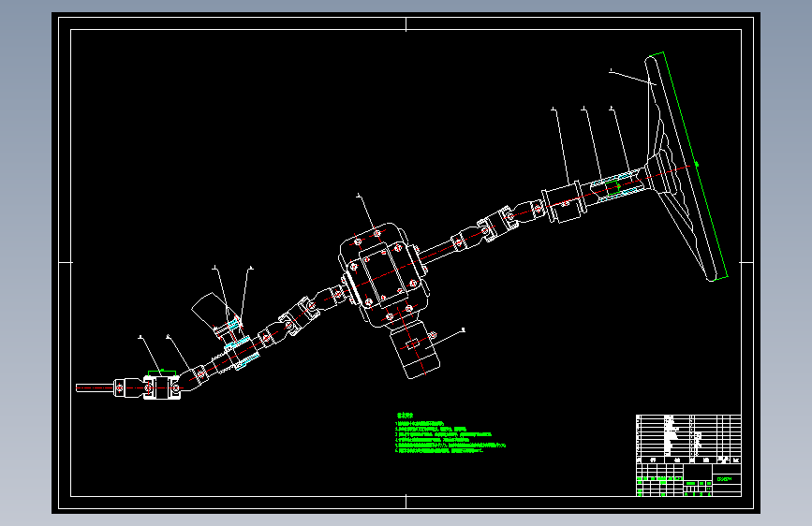The height and width of the screenshot is (526, 812).
Task: Select the motor block below the gearbox
Action: (415, 349)
